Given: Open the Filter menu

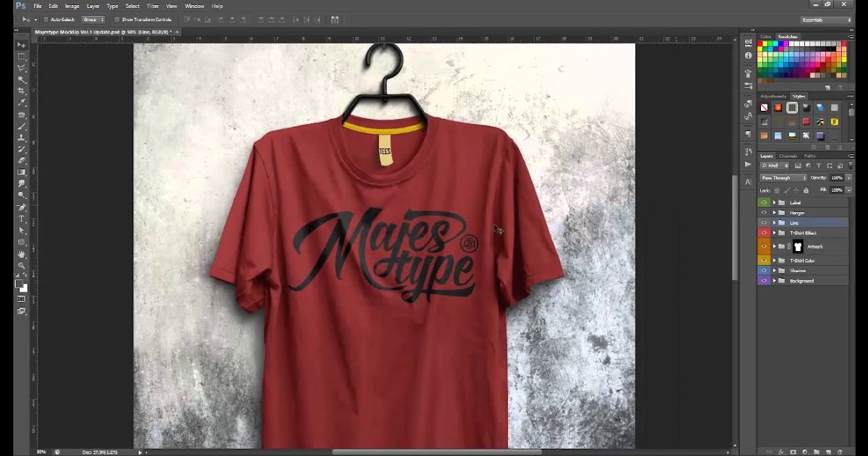Looking at the screenshot, I should [153, 6].
